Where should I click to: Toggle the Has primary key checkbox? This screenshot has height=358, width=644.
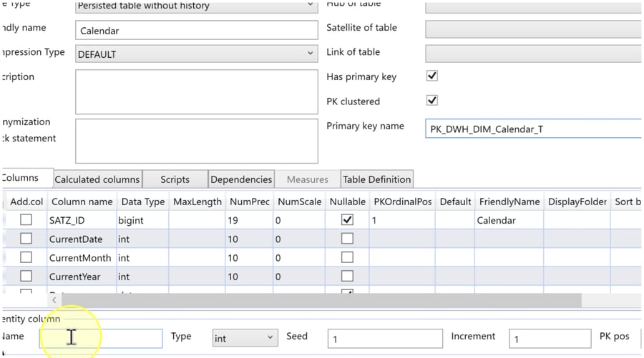432,76
